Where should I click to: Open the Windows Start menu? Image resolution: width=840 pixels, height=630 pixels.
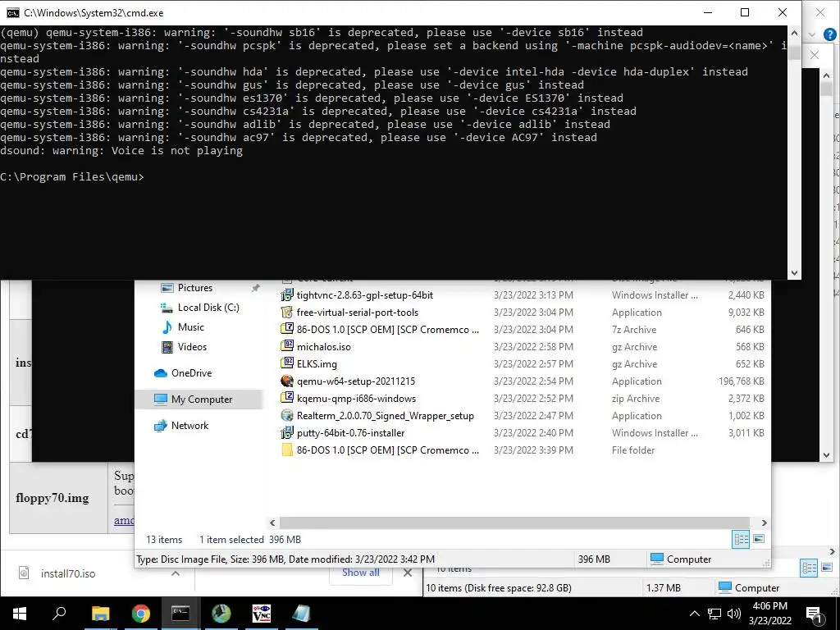tap(20, 614)
